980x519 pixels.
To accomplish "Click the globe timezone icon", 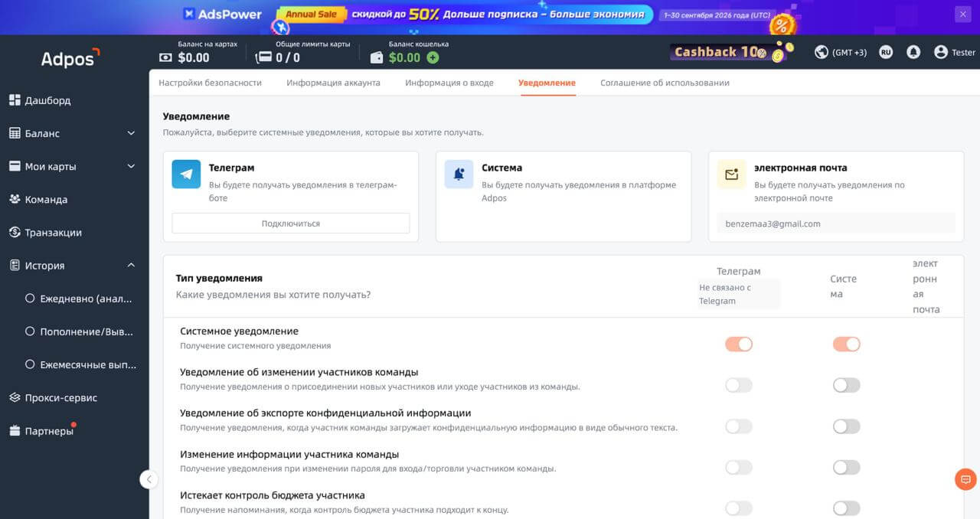I will [x=822, y=52].
